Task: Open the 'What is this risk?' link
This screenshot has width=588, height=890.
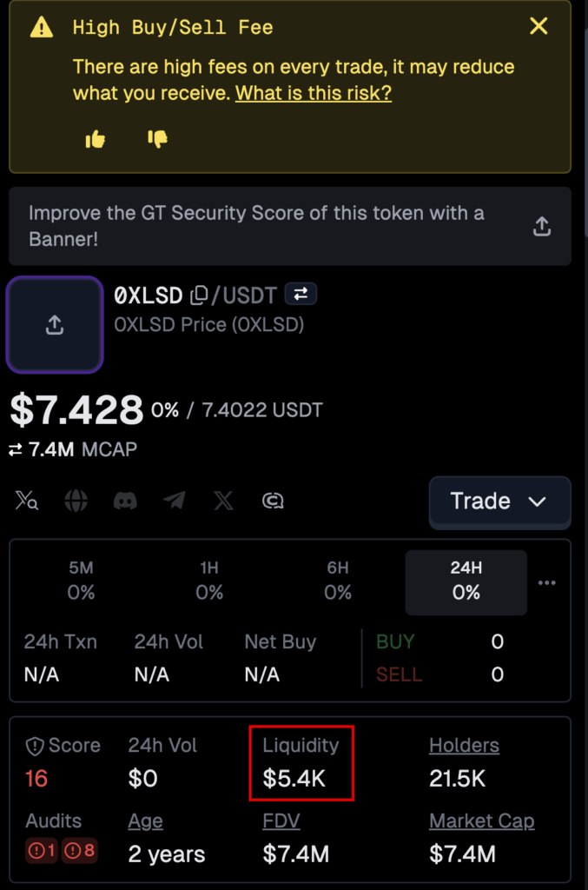Action: click(x=314, y=92)
